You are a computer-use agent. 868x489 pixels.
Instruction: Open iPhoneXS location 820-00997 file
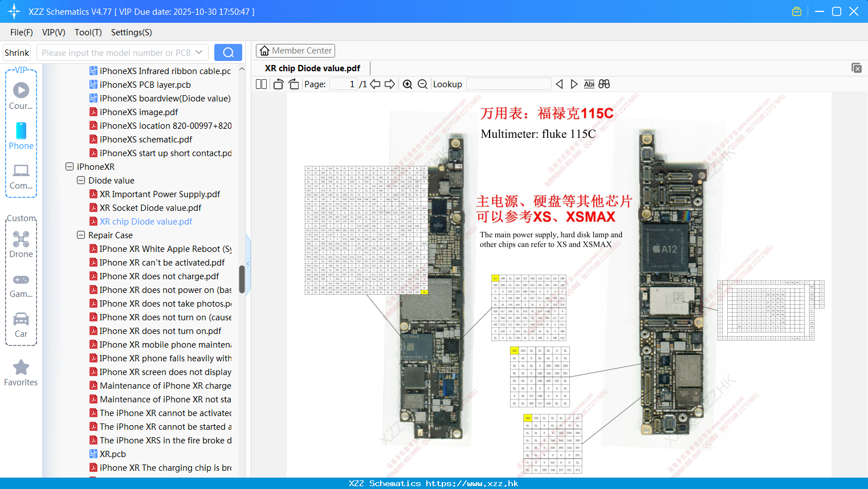point(165,125)
